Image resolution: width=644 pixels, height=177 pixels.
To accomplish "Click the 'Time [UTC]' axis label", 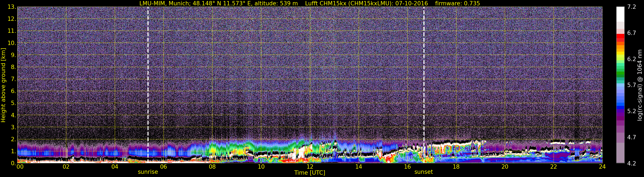I will 309,173.
